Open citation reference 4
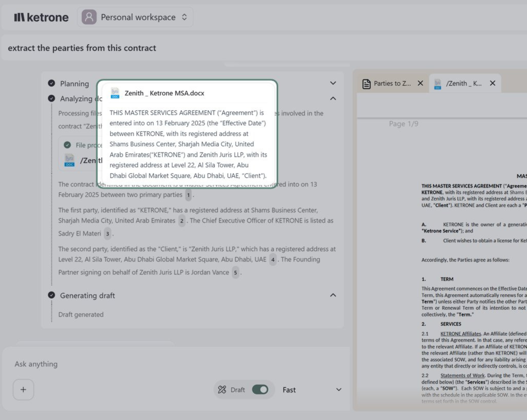The height and width of the screenshot is (420, 527). tap(273, 260)
